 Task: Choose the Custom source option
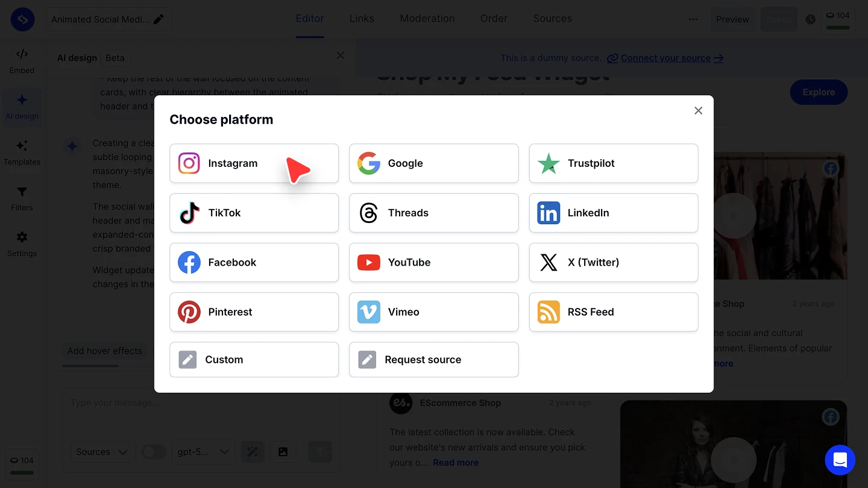[254, 360]
